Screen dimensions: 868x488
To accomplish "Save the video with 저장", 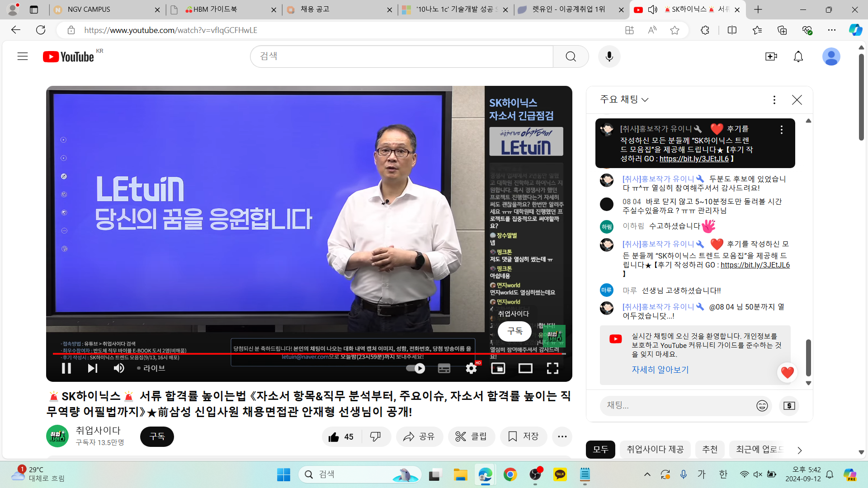I will (x=524, y=436).
